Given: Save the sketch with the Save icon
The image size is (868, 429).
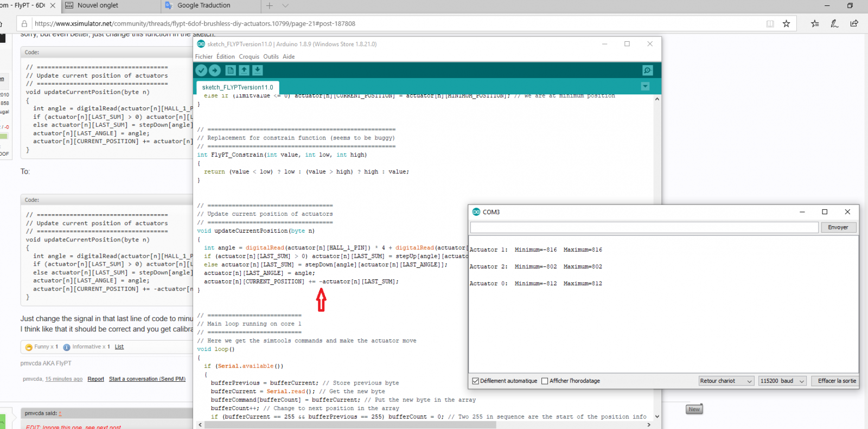Looking at the screenshot, I should tap(258, 71).
